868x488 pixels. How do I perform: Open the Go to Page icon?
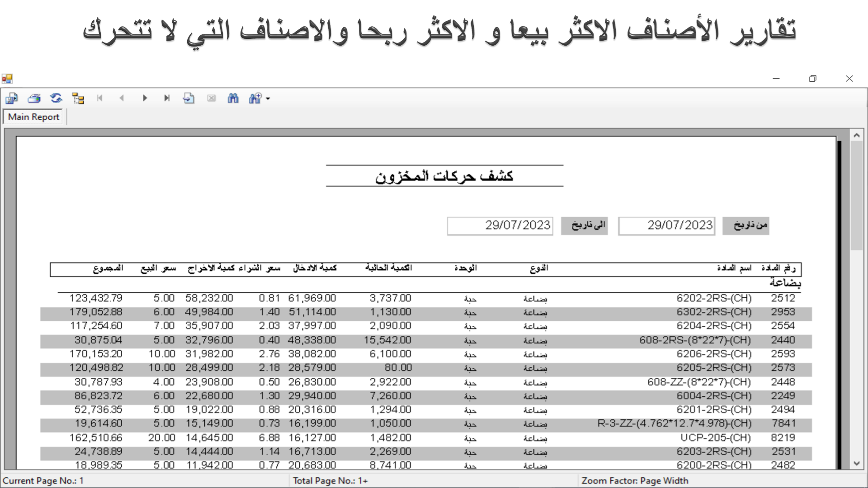tap(189, 98)
